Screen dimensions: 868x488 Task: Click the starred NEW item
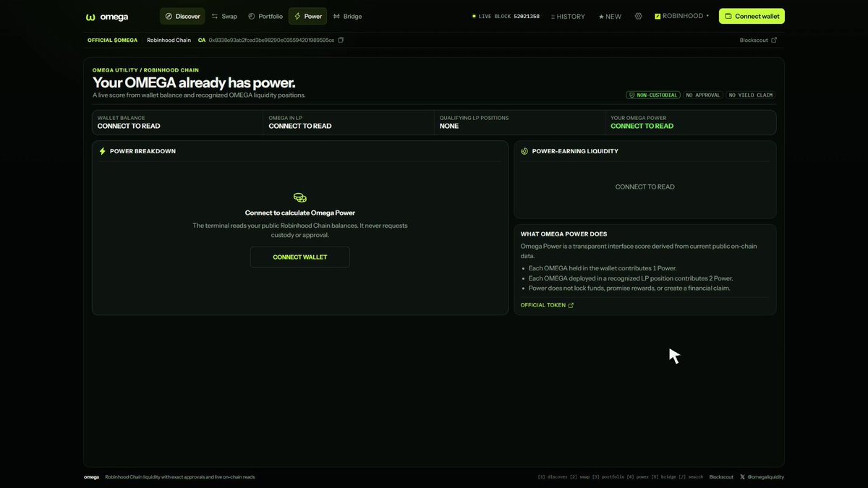click(x=610, y=17)
